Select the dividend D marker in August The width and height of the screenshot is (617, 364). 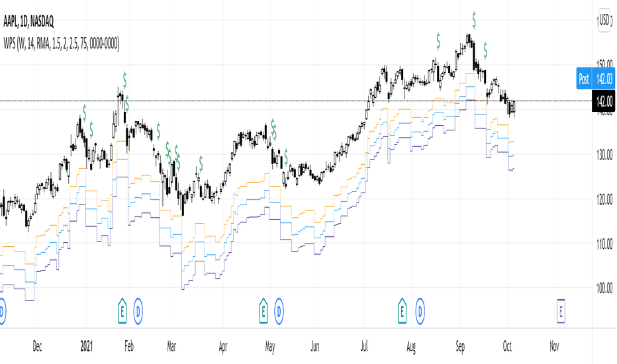pyautogui.click(x=420, y=311)
